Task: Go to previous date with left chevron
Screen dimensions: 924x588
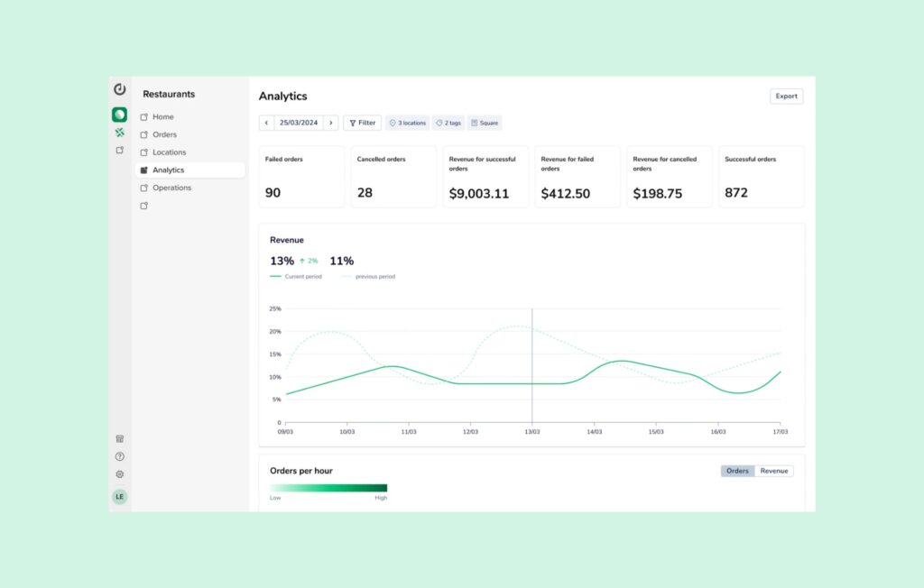Action: pyautogui.click(x=266, y=123)
